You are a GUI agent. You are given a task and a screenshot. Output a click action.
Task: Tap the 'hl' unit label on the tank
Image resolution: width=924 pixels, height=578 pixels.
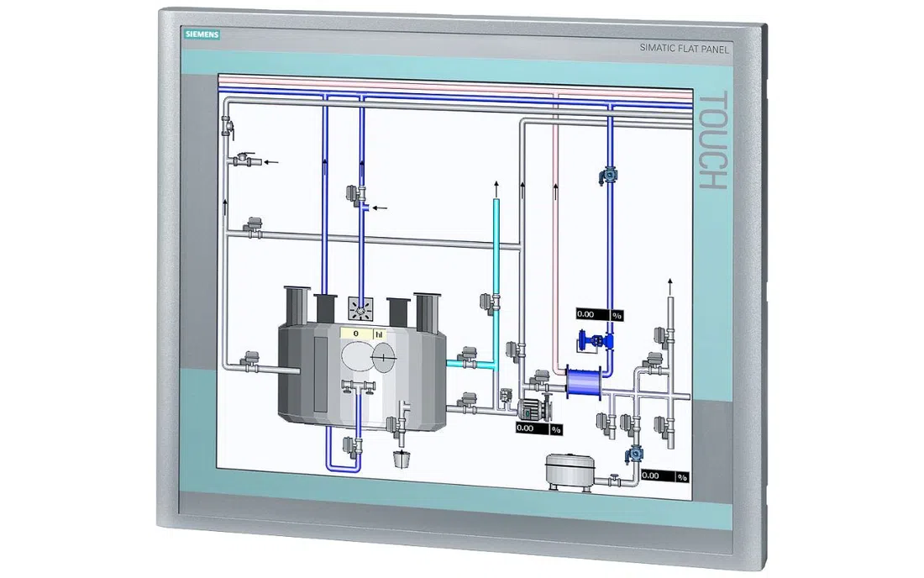380,334
